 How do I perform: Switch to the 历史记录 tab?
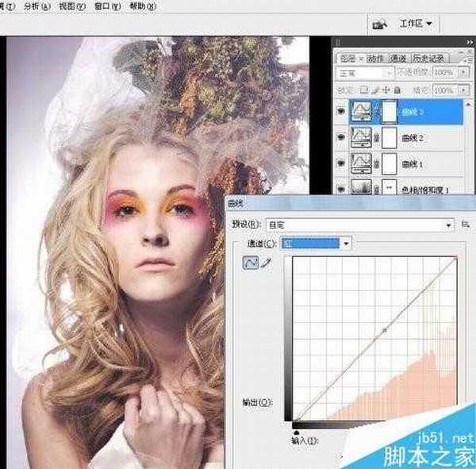point(428,58)
